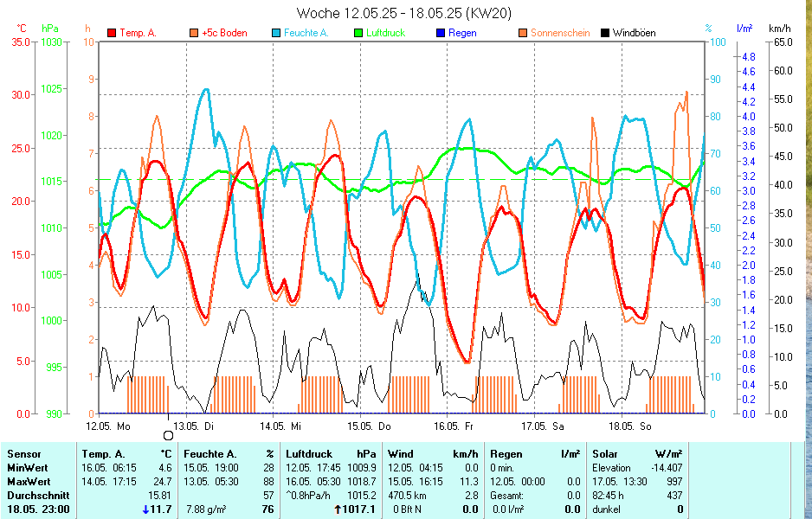
Task: Select the average temperature value '15.81'
Action: (x=159, y=495)
